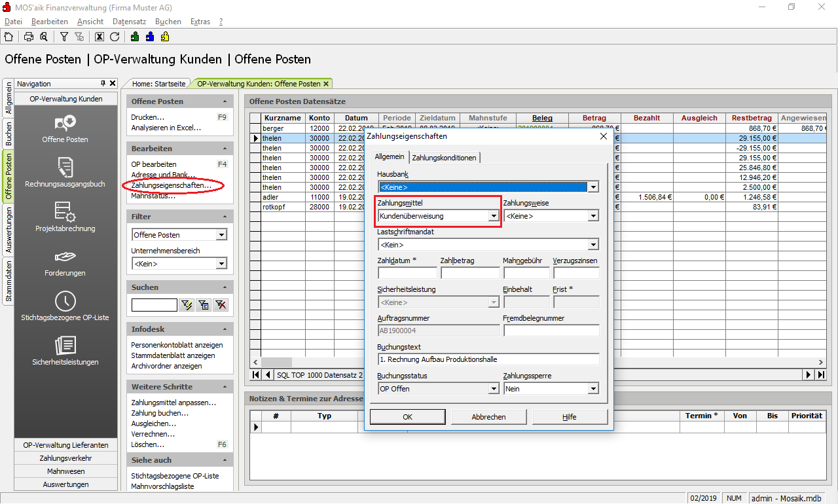Screen dimensions: 838x504
Task: Switch to the Zahlungskonditionen tab
Action: tap(445, 158)
